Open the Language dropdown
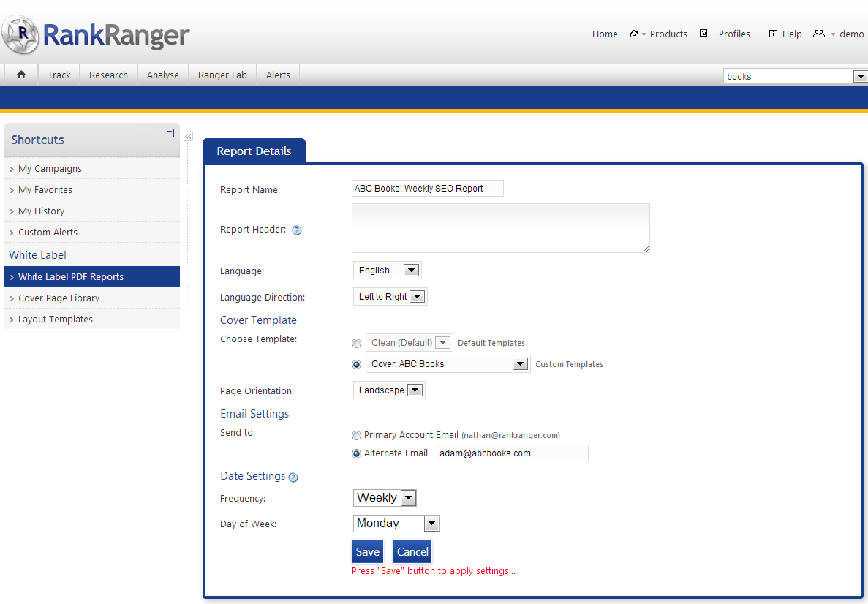This screenshot has width=868, height=604. [388, 270]
